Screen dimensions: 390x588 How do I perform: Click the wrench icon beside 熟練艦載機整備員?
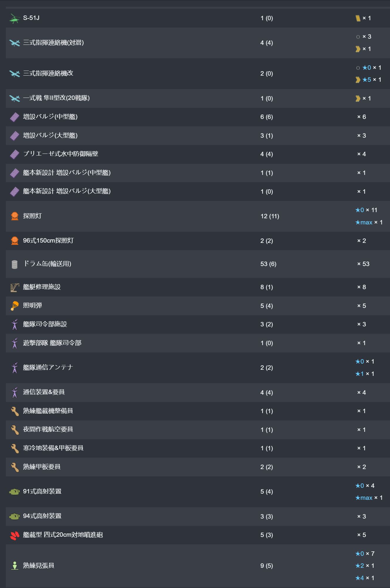click(14, 411)
